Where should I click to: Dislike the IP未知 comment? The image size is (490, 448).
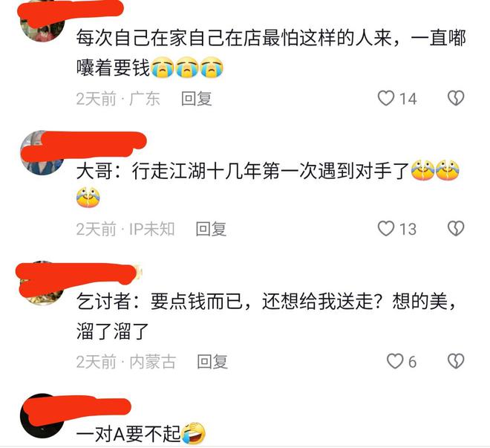(x=456, y=229)
